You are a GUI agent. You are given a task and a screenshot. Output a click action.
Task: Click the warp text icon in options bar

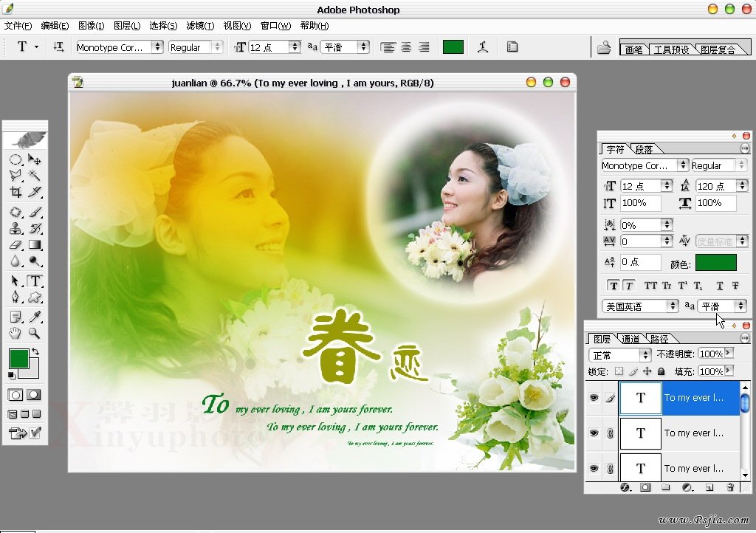(483, 47)
